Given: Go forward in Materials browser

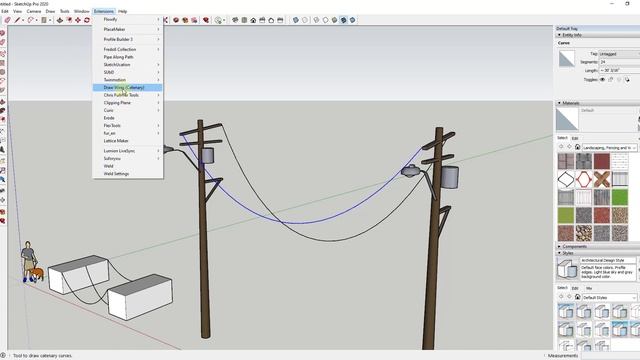Looking at the screenshot, I should 569,147.
